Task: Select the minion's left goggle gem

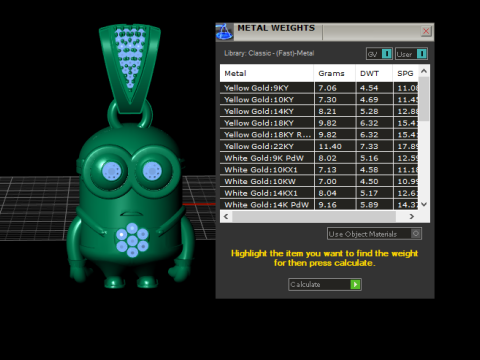Action: tap(111, 171)
